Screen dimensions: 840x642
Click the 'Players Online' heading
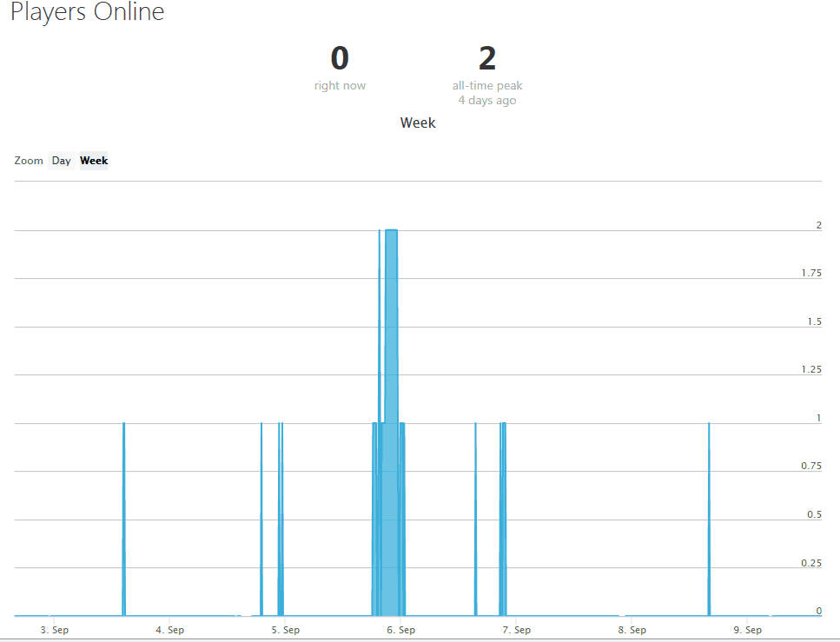click(87, 13)
